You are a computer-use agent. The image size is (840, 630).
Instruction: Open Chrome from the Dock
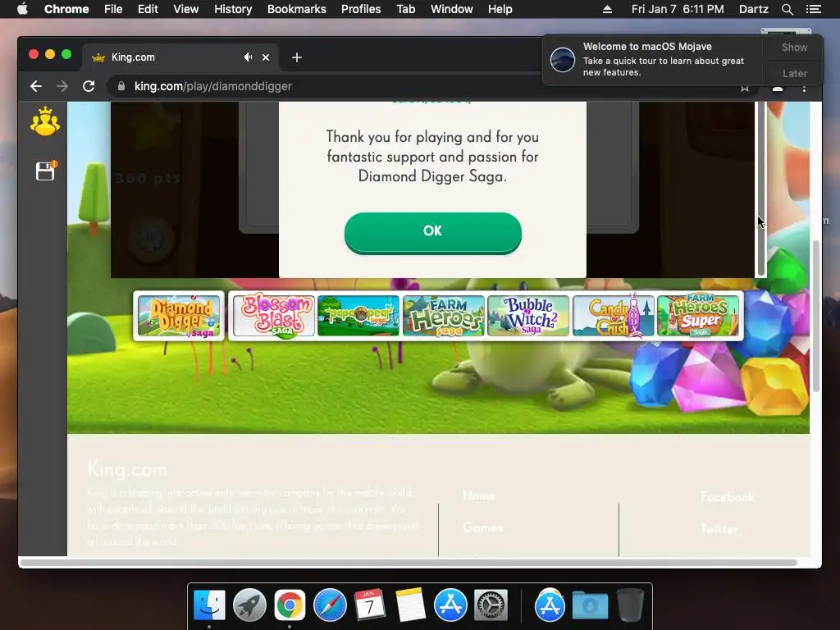[290, 605]
